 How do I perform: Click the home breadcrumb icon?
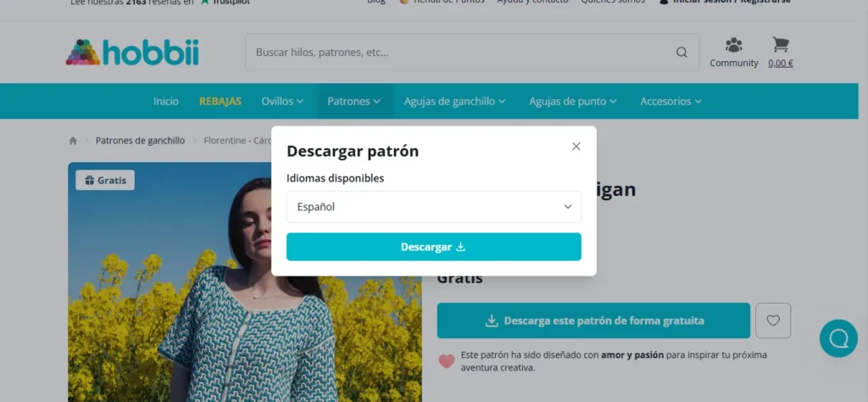[73, 141]
